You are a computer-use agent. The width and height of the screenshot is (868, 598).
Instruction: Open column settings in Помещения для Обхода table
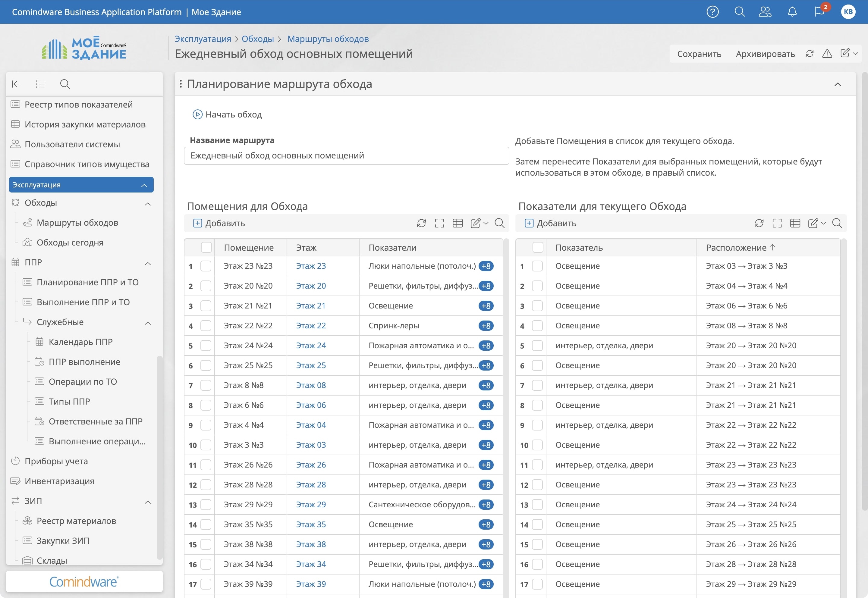coord(458,223)
